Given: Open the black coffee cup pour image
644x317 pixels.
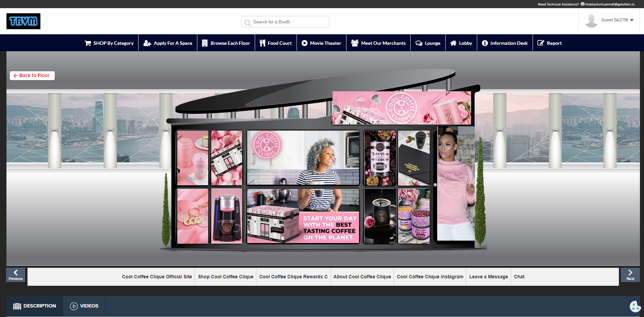Looking at the screenshot, I should coord(380,216).
